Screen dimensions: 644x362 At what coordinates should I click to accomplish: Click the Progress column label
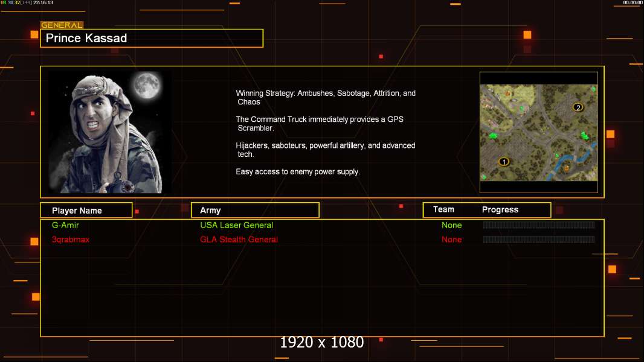500,209
